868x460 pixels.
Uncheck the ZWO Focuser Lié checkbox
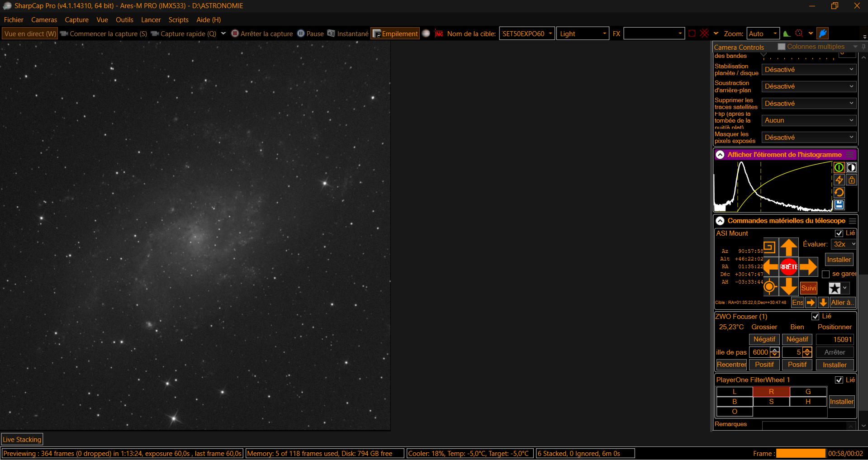point(816,317)
